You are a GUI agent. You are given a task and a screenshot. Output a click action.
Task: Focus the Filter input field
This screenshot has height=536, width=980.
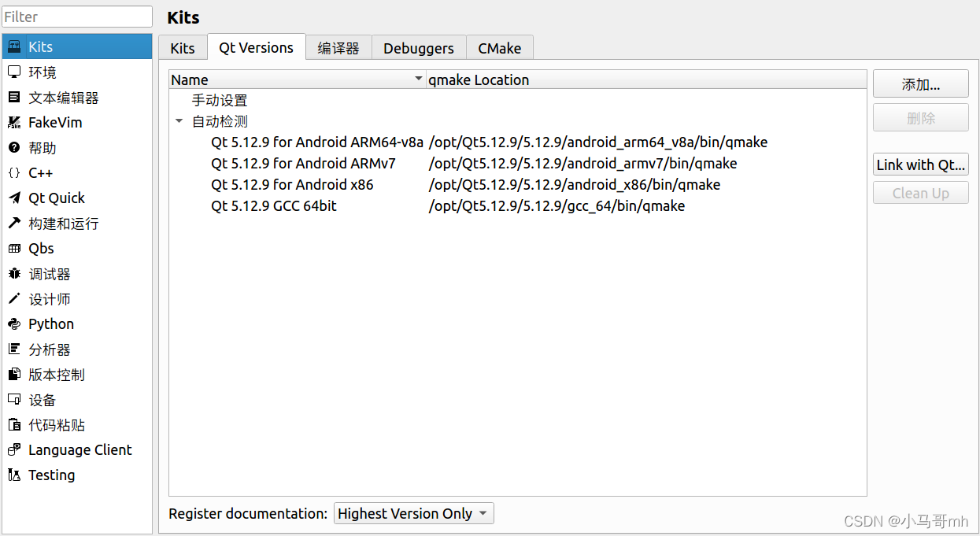click(x=77, y=17)
